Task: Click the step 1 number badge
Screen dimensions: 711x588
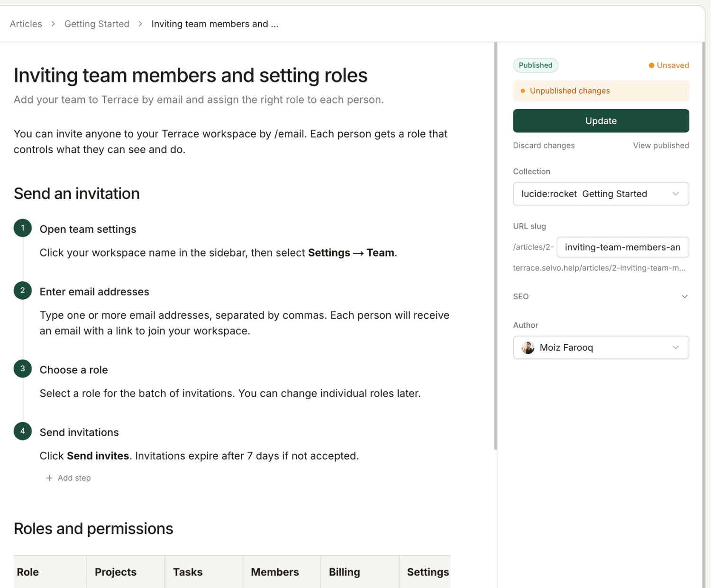Action: coord(22,228)
